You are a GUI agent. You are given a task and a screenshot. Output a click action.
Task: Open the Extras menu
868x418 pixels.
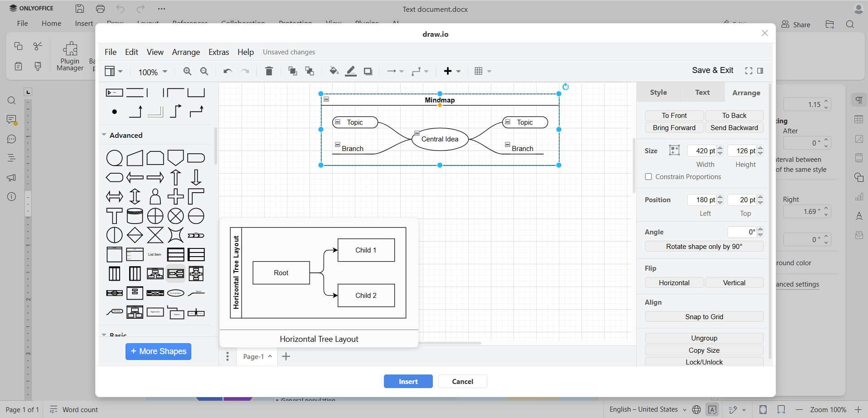218,52
